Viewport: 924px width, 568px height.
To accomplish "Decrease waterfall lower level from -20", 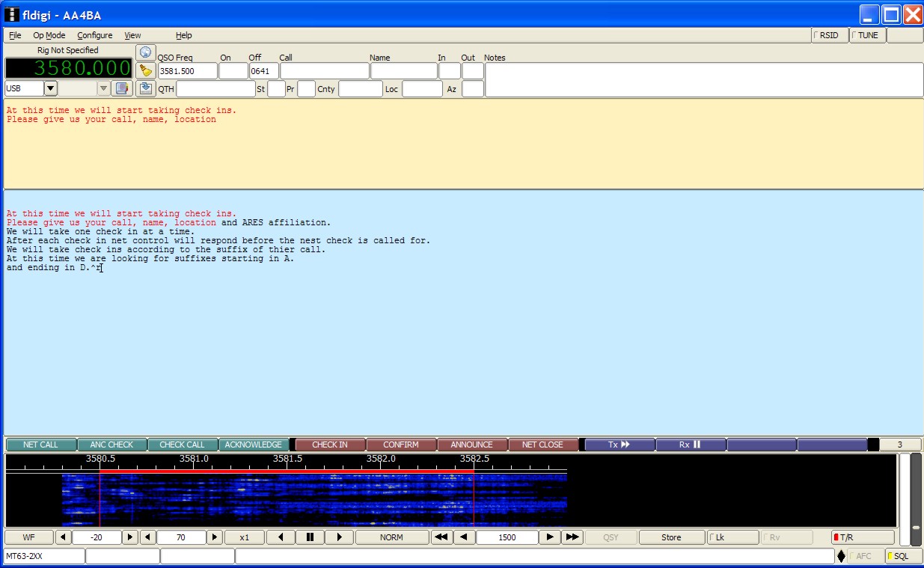I will pyautogui.click(x=64, y=537).
